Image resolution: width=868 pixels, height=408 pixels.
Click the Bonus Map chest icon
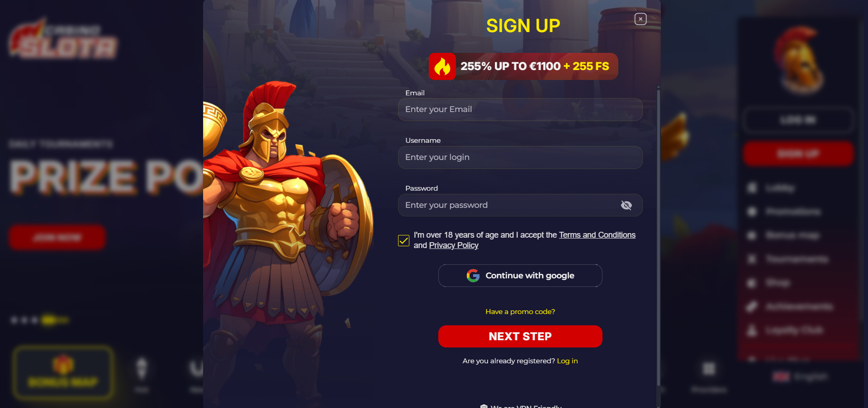click(63, 364)
